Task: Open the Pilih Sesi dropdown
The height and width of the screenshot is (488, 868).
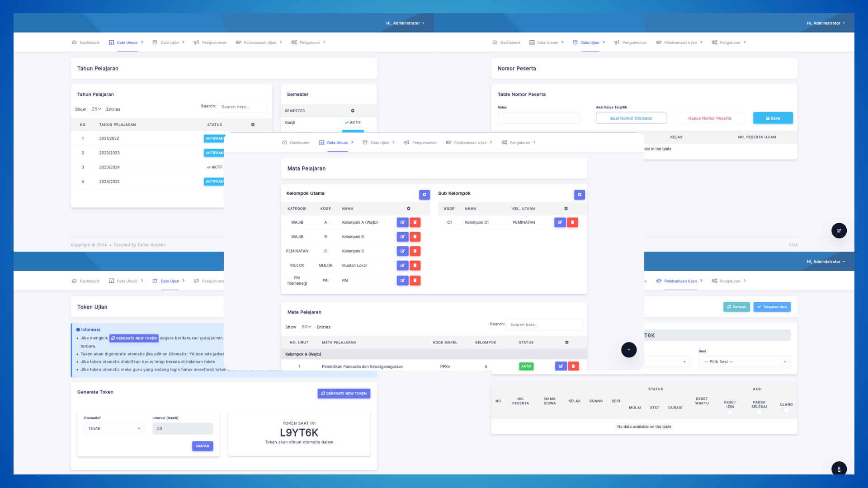Action: coord(744,362)
